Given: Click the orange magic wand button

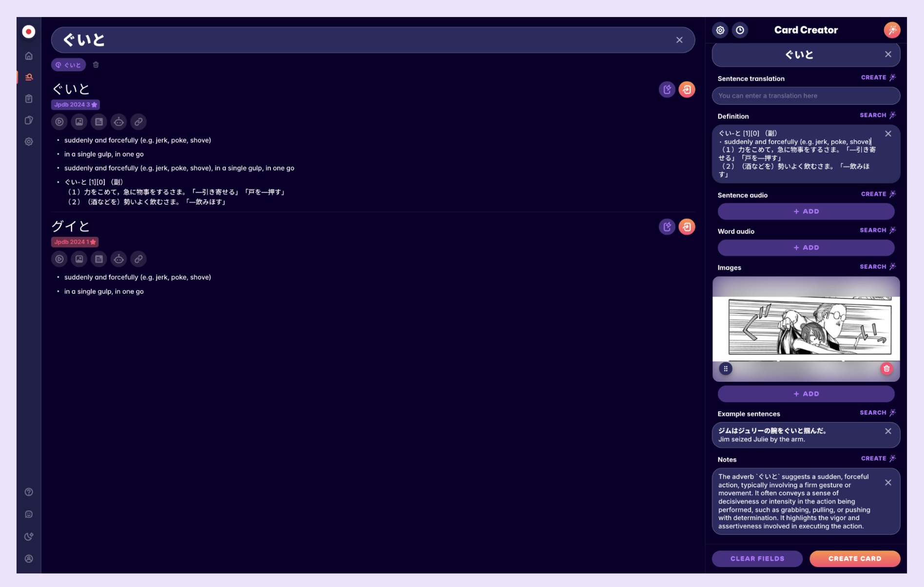Looking at the screenshot, I should [x=892, y=30].
